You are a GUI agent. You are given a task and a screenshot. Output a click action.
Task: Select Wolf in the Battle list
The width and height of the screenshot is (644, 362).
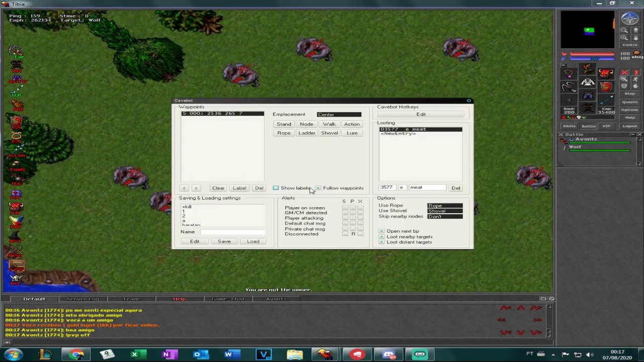click(x=575, y=147)
